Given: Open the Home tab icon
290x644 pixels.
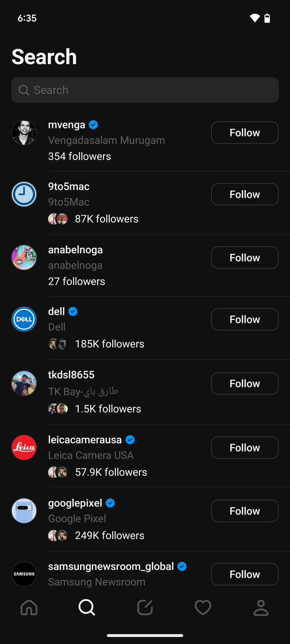Looking at the screenshot, I should (29, 607).
